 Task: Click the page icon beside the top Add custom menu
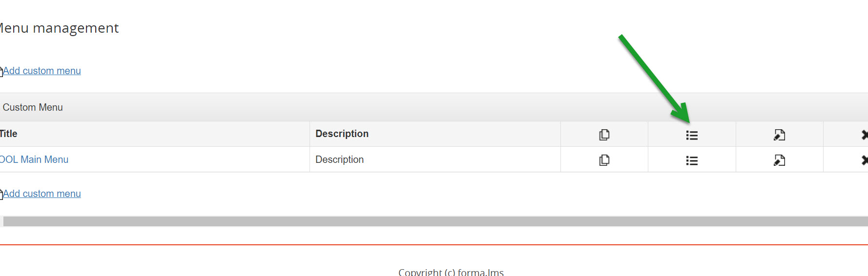point(1,71)
